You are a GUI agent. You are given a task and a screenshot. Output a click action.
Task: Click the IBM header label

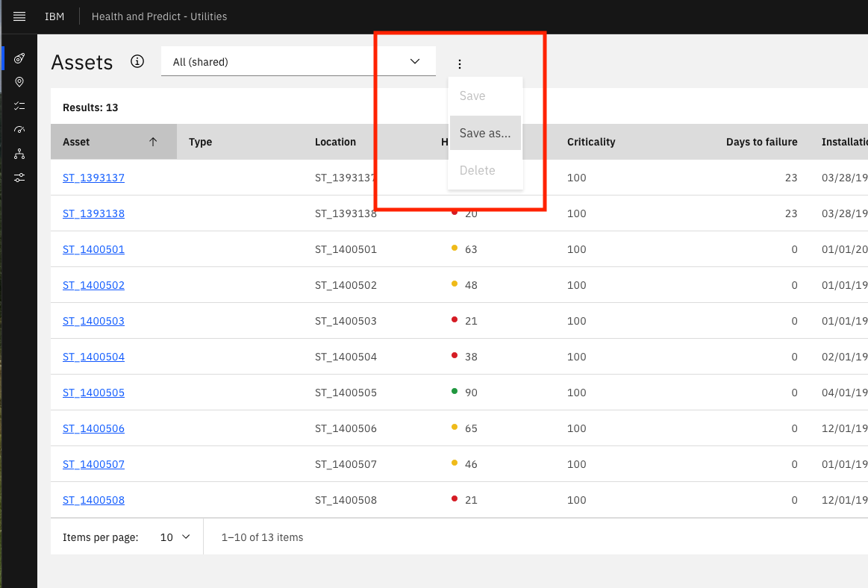click(54, 16)
